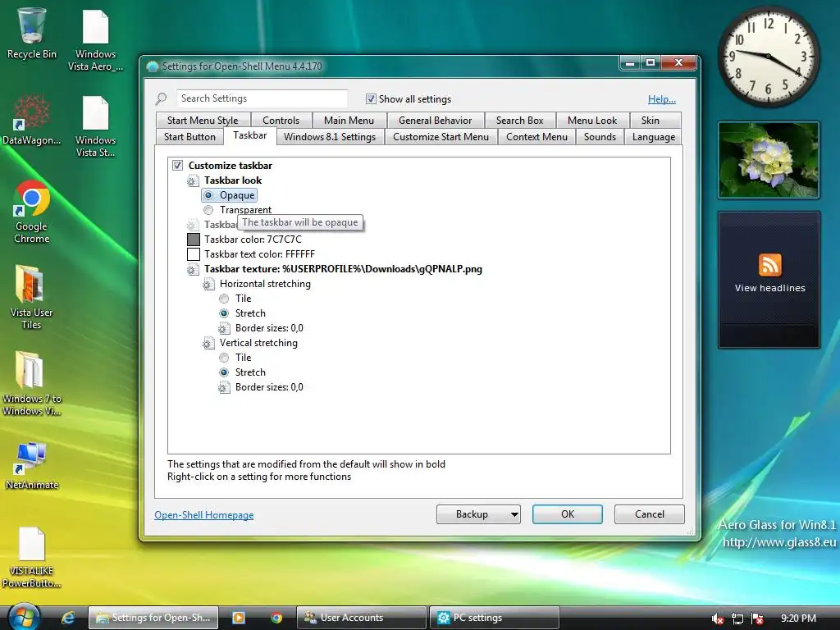The image size is (840, 630).
Task: Open the Language tab
Action: pyautogui.click(x=654, y=137)
